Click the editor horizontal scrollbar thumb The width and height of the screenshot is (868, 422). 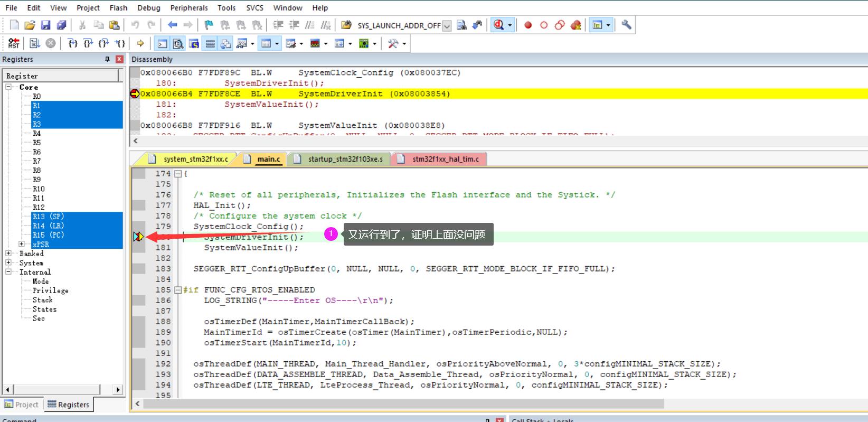[403, 404]
